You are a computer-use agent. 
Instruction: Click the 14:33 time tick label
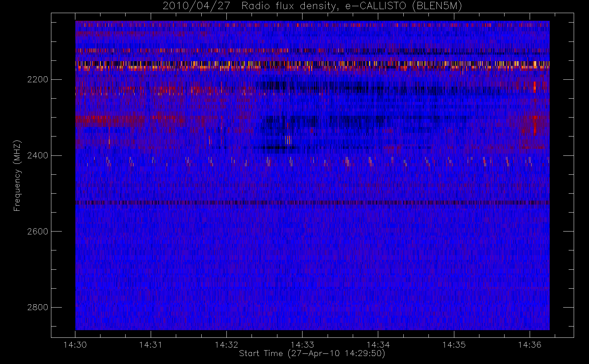(302, 345)
